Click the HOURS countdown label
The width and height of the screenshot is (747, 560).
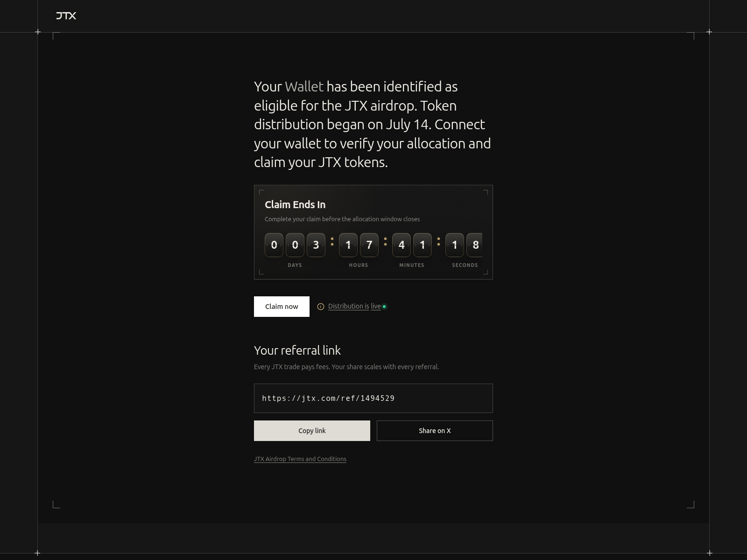point(359,265)
